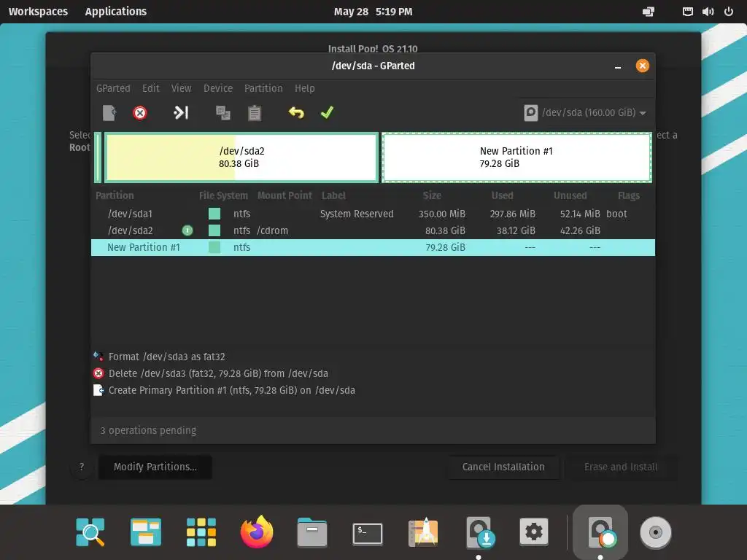
Task: Open the search launcher icon in dock
Action: point(90,532)
